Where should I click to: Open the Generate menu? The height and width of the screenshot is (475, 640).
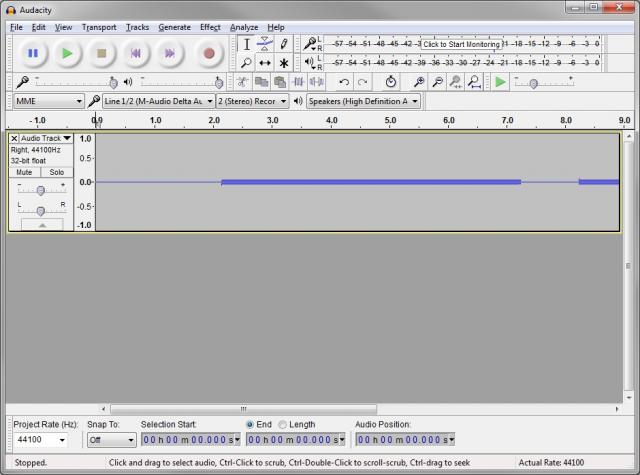point(174,27)
